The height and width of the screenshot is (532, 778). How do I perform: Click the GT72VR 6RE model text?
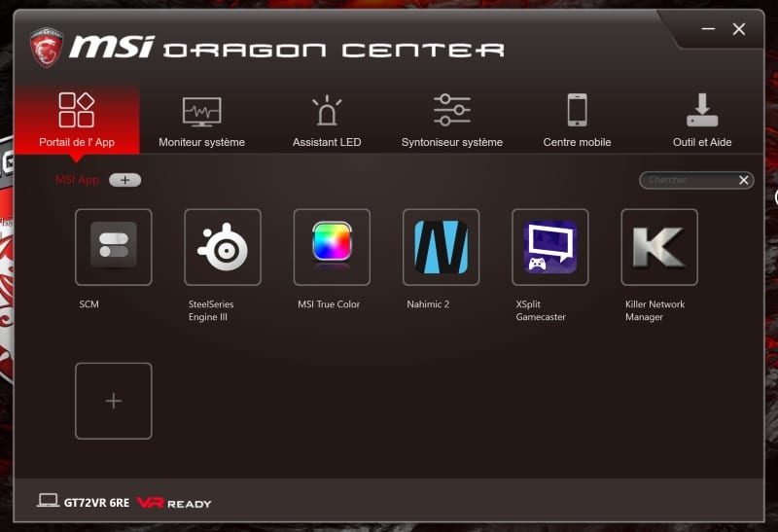pos(96,503)
